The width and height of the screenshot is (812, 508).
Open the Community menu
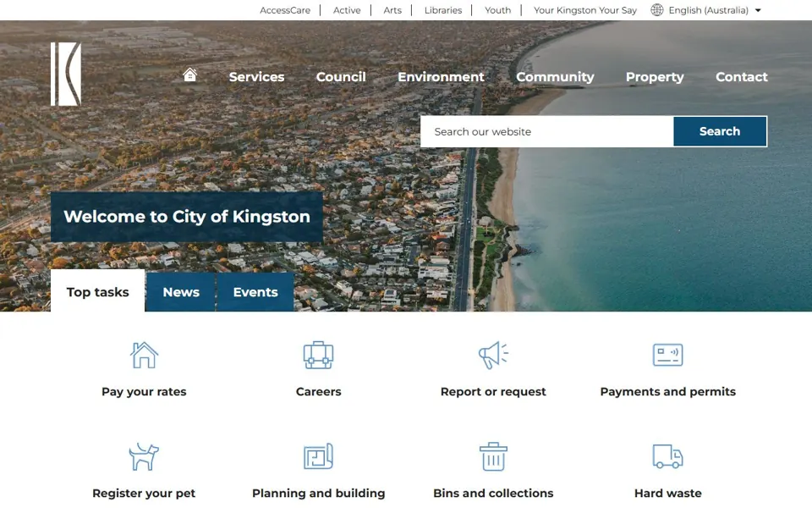555,77
